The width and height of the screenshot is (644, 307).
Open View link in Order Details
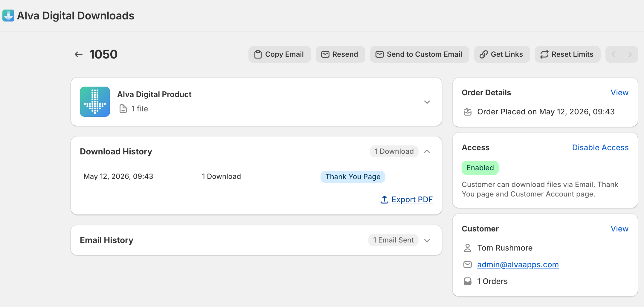619,93
